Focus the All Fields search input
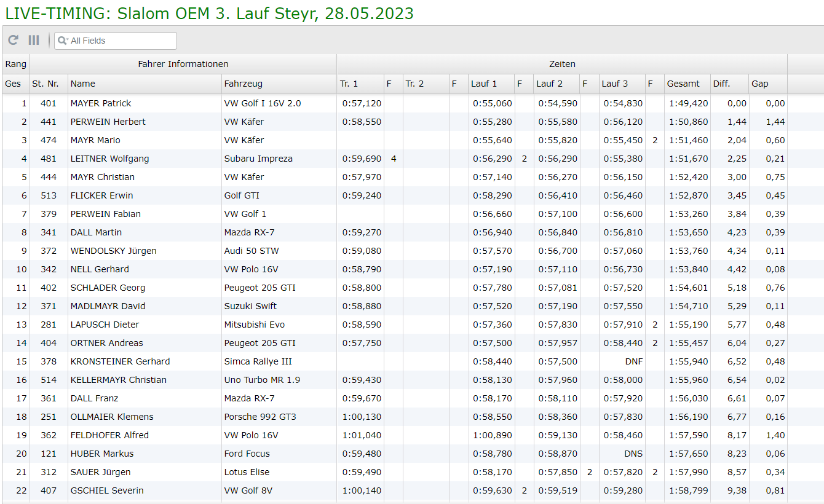The image size is (824, 504). click(x=120, y=41)
